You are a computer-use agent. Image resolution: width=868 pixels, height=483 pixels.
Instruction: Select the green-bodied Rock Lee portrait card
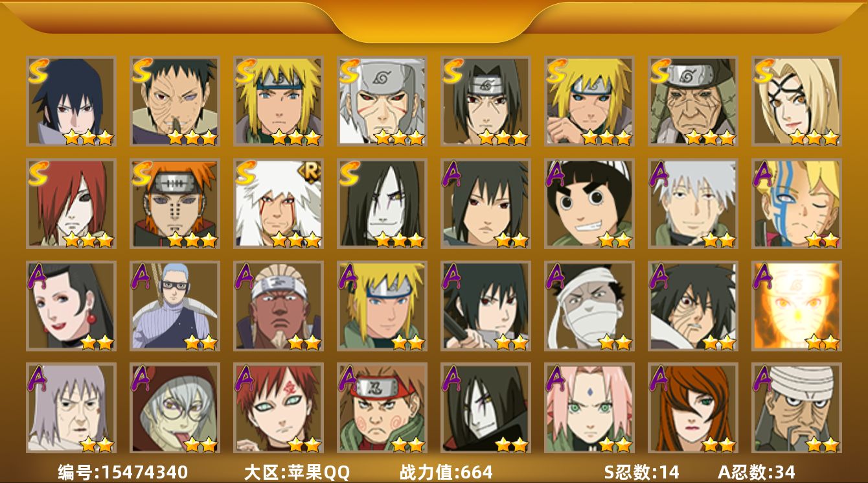[589, 204]
